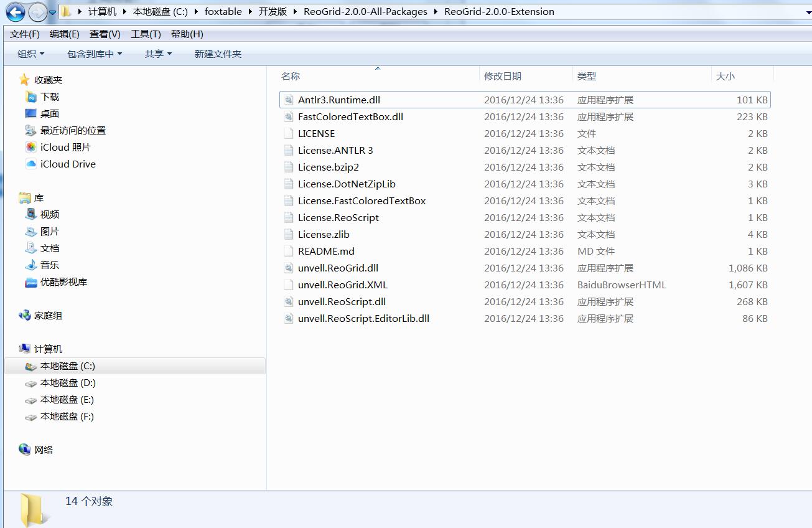Image resolution: width=812 pixels, height=528 pixels.
Task: Select 图片 under libraries
Action: coord(50,231)
